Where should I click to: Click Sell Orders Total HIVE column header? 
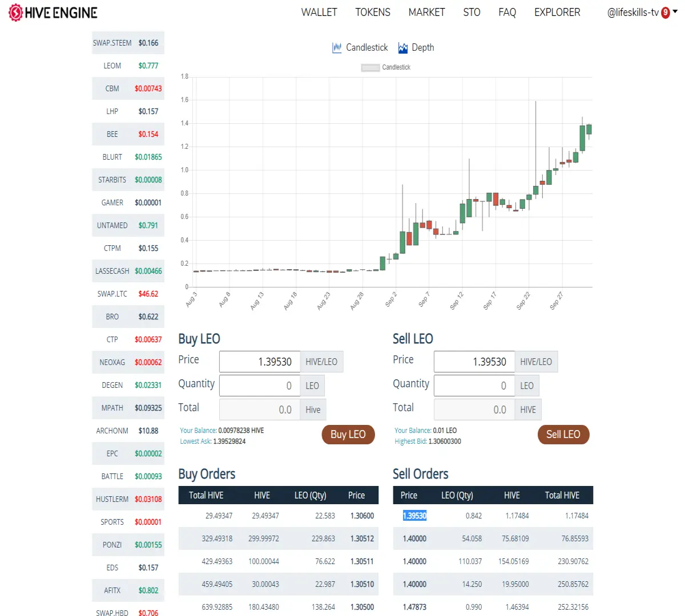click(x=562, y=495)
